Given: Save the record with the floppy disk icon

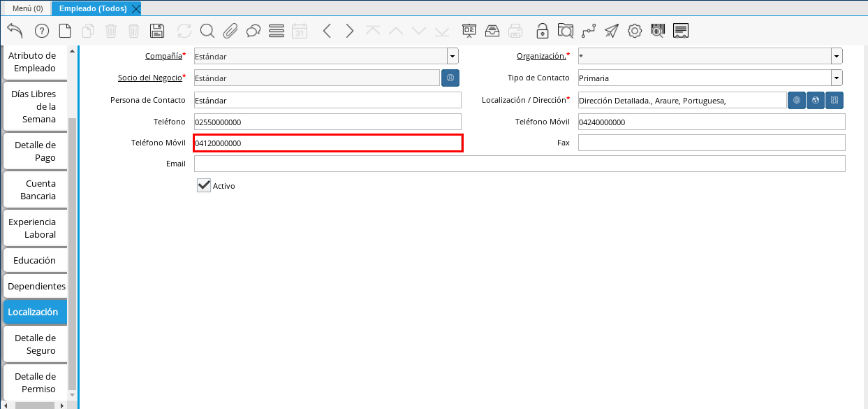Looking at the screenshot, I should pos(157,31).
